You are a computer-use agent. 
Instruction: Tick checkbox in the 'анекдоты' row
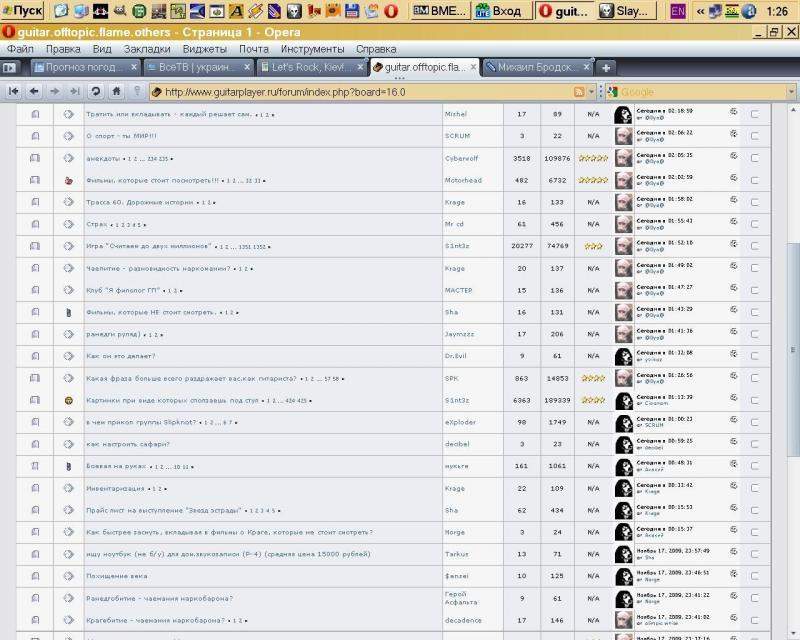click(754, 158)
